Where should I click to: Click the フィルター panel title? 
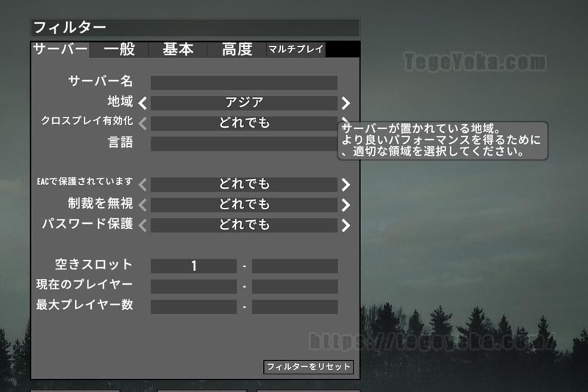[70, 28]
